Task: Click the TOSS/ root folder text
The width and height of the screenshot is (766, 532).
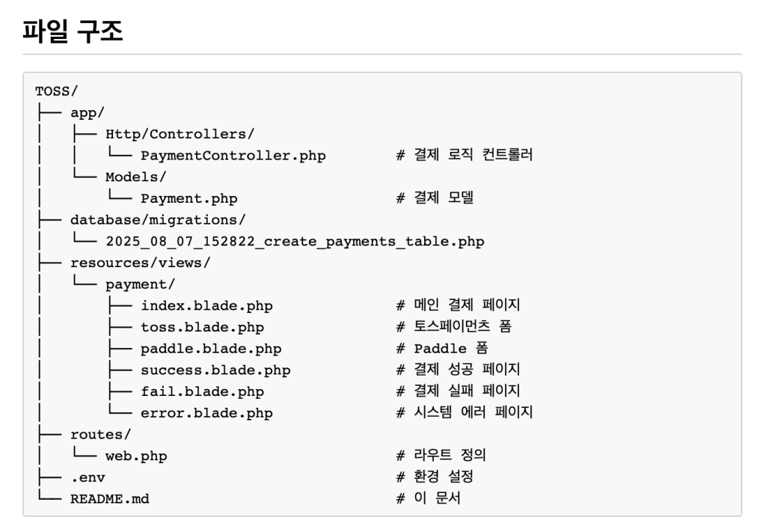Action: (56, 91)
